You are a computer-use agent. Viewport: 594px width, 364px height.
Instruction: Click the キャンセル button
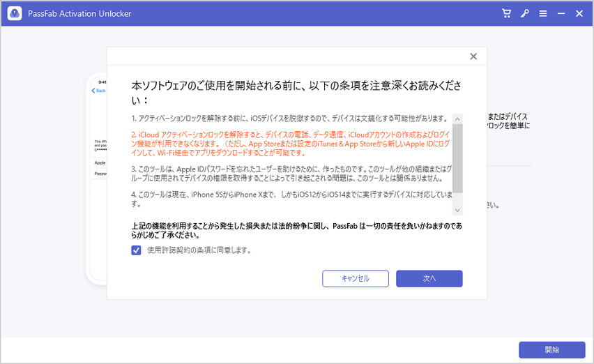(355, 278)
